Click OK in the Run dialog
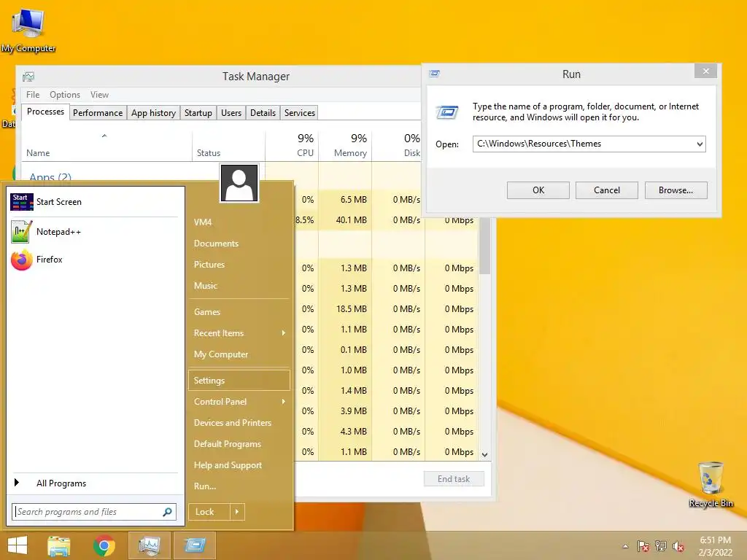The width and height of the screenshot is (747, 560). pyautogui.click(x=538, y=190)
